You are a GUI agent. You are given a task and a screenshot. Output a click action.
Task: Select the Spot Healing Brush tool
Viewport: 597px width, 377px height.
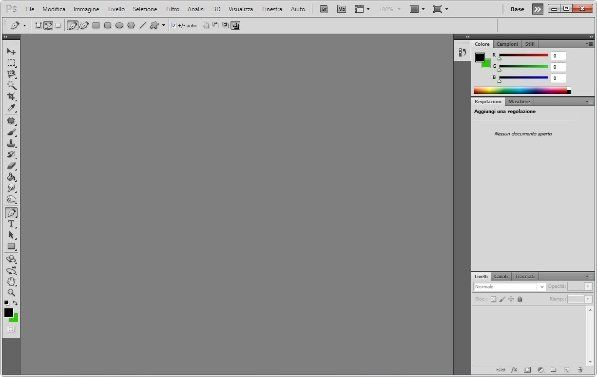tap(11, 121)
